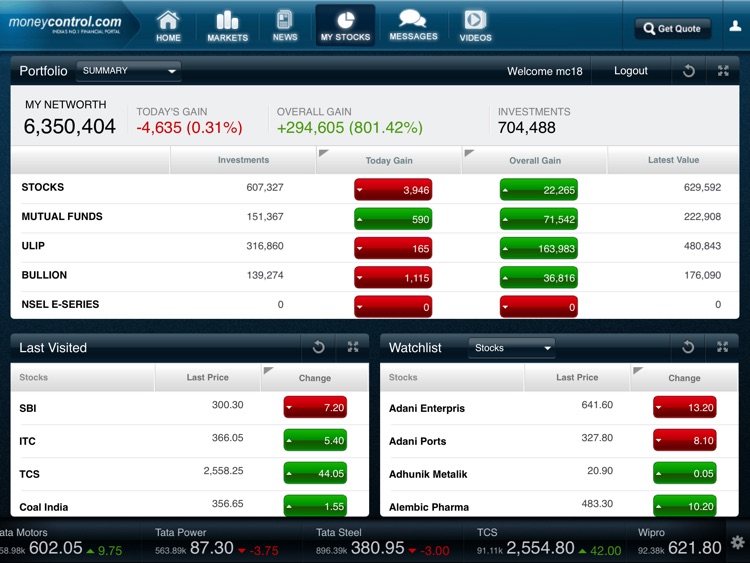The width and height of the screenshot is (750, 563).
Task: Refresh the Portfolio panel
Action: (x=688, y=71)
